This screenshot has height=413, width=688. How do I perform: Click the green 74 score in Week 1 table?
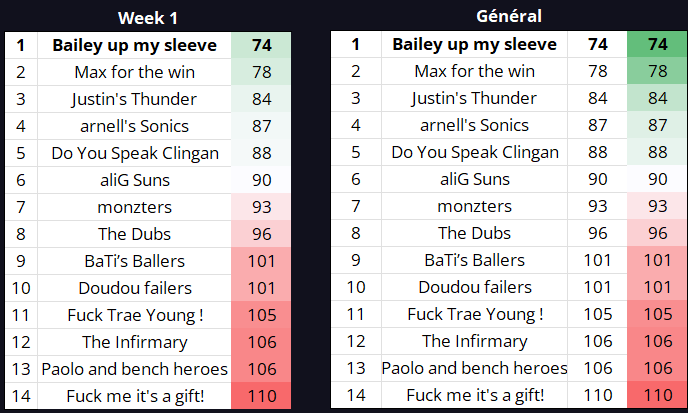click(x=263, y=45)
